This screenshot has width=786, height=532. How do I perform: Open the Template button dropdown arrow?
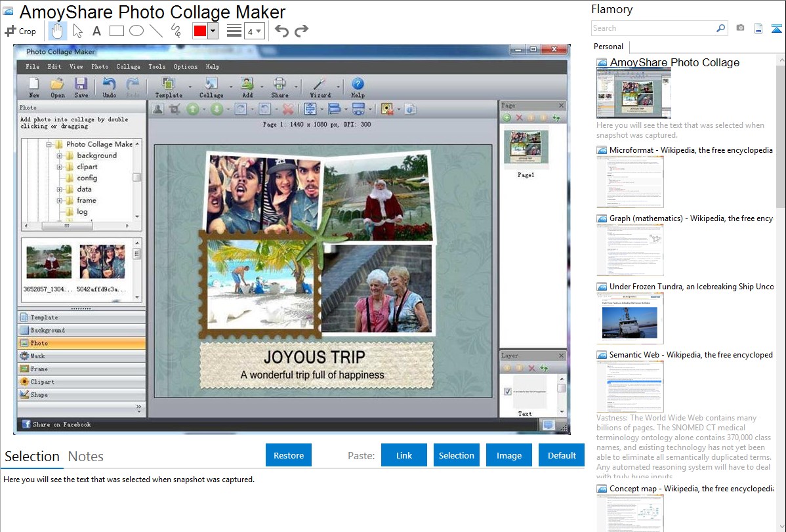[x=190, y=87]
